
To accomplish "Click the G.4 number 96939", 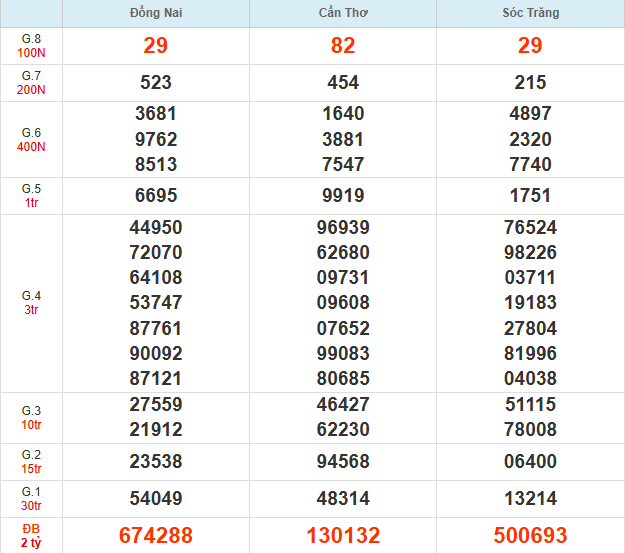I will [x=343, y=228].
